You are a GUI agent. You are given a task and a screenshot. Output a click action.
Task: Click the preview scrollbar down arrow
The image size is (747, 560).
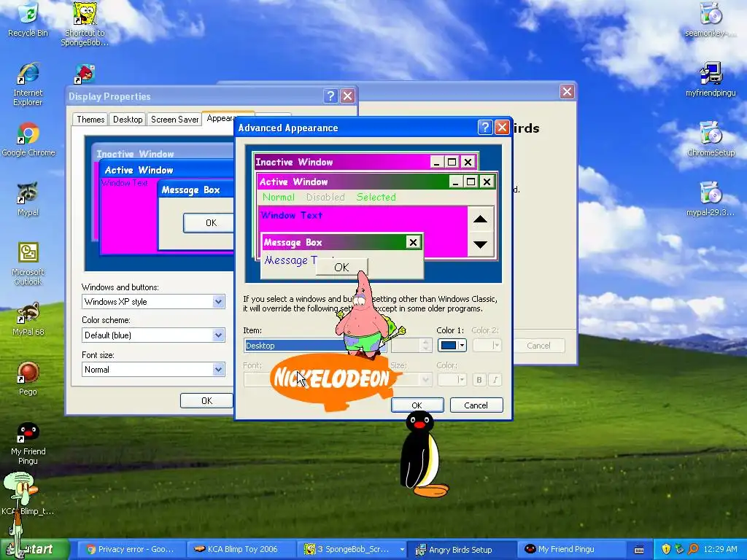(x=480, y=245)
